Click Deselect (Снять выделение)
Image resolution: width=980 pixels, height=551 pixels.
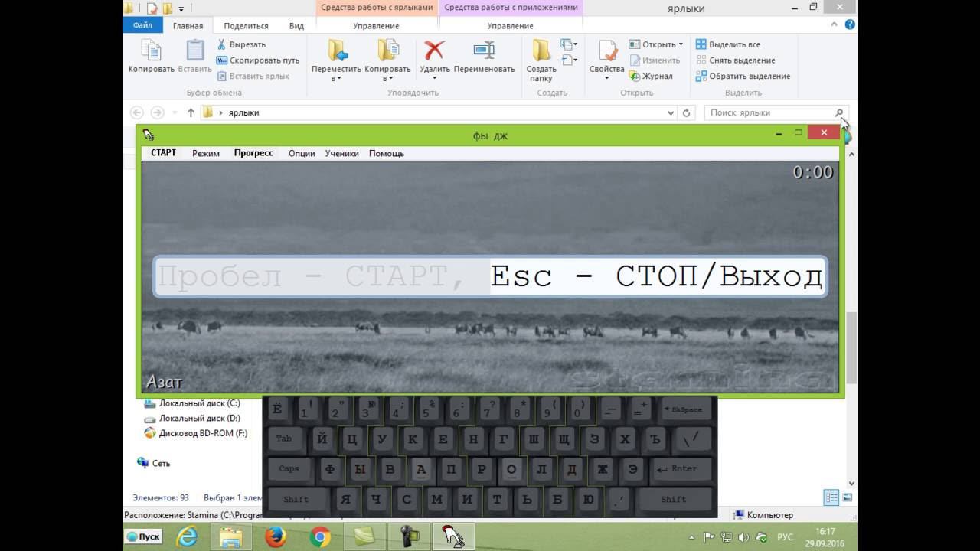click(735, 60)
